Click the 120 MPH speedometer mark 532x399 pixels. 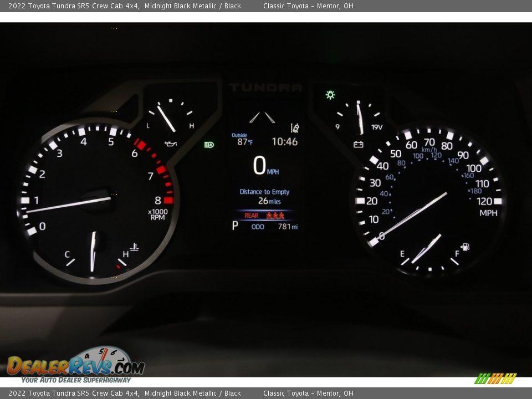point(485,201)
